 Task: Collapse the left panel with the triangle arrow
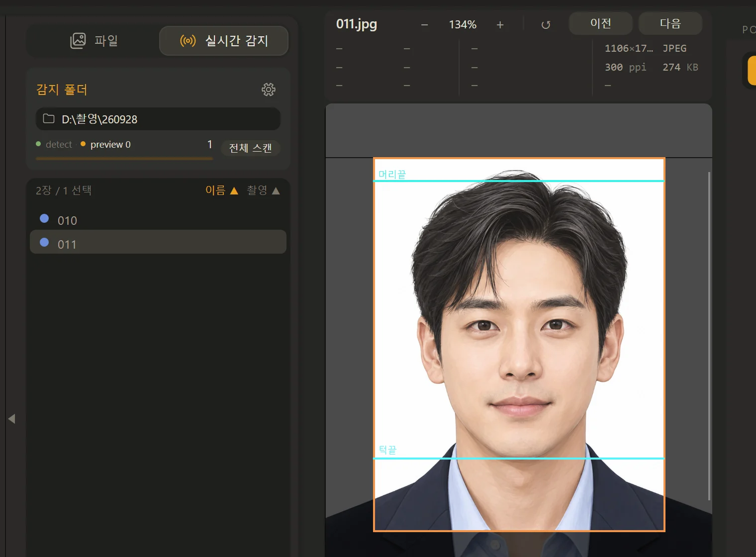pos(11,419)
